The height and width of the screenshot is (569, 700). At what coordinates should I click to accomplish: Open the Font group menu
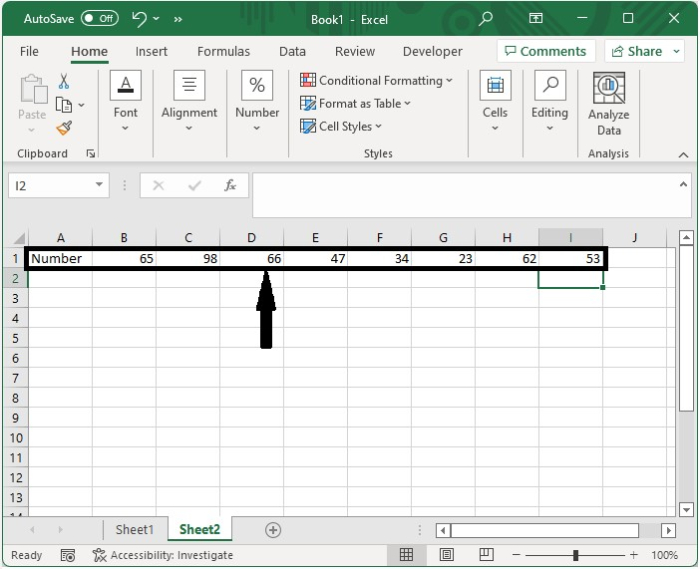(125, 101)
